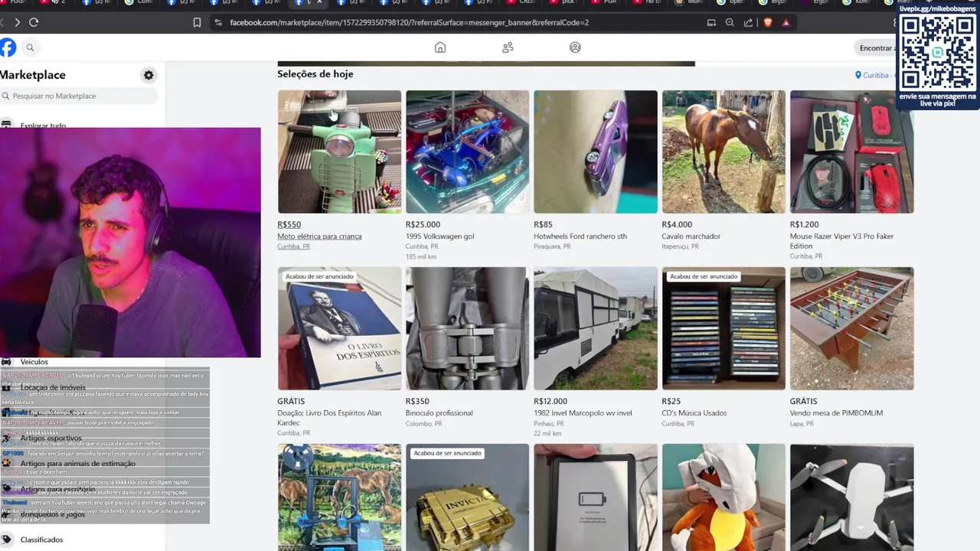Screen dimensions: 980x551
Task: Click the e-reader low battery photo
Action: (596, 497)
